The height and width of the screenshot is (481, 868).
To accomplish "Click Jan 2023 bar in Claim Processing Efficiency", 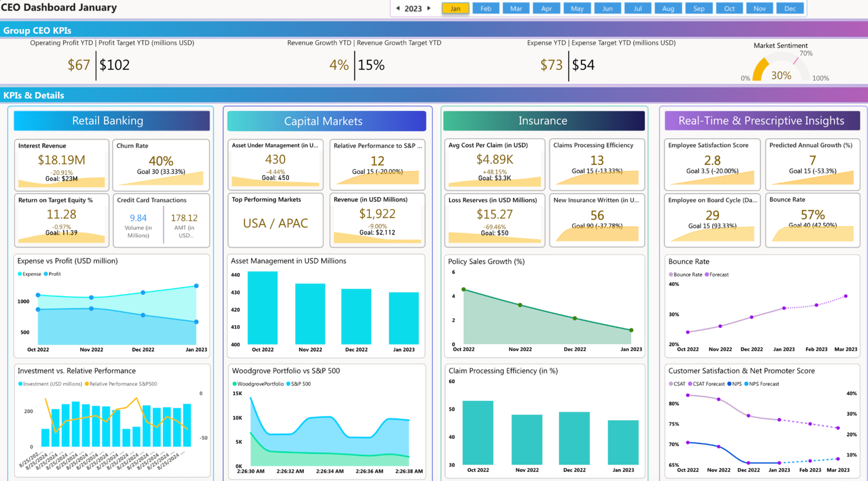I will [623, 442].
